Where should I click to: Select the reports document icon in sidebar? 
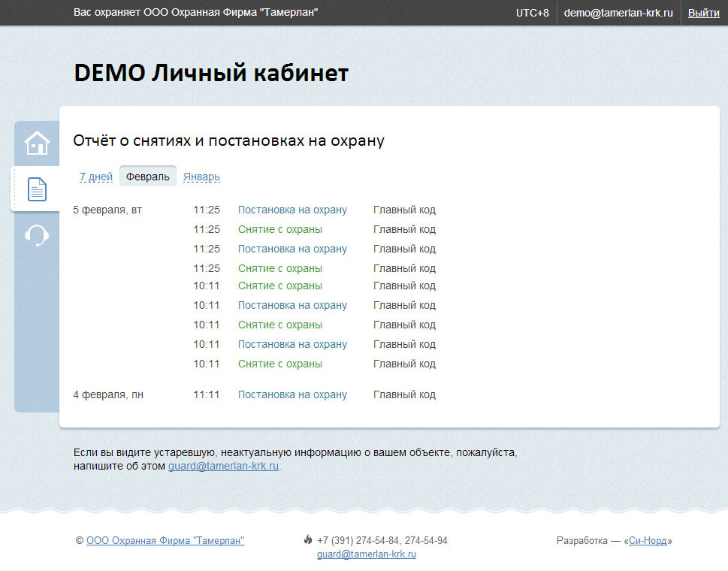point(37,189)
